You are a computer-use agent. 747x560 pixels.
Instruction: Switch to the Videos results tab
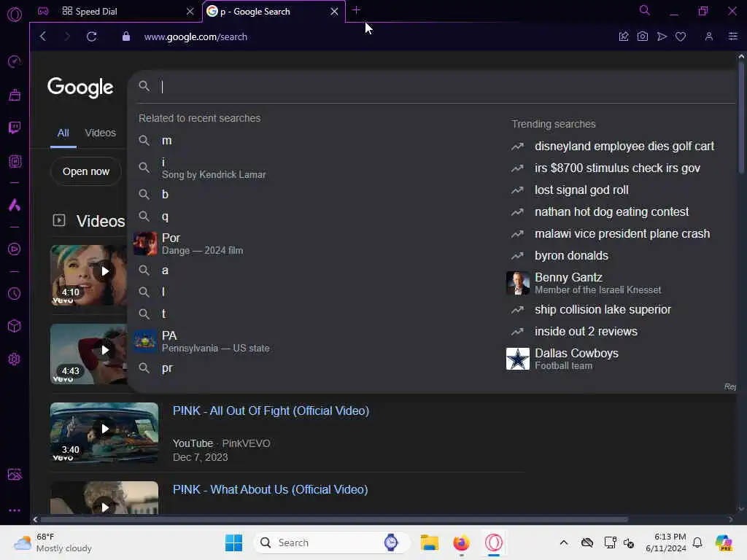[x=100, y=133]
